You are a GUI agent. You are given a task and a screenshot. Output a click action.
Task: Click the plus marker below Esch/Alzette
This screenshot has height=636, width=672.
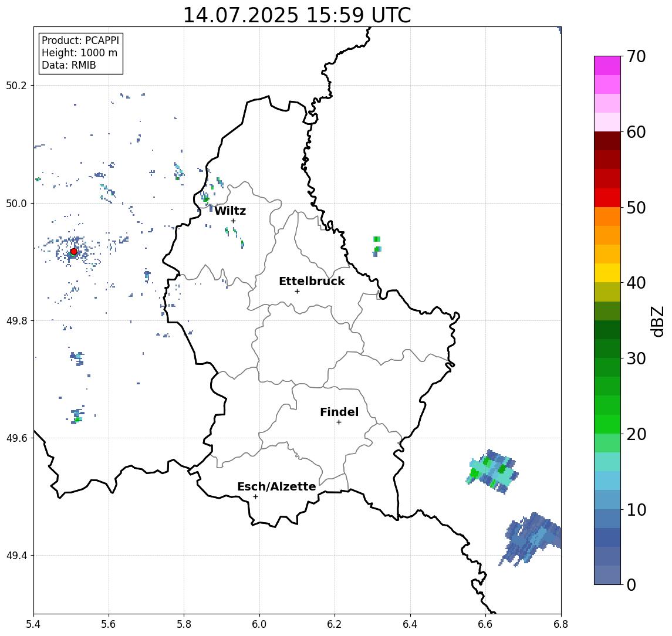(x=255, y=497)
